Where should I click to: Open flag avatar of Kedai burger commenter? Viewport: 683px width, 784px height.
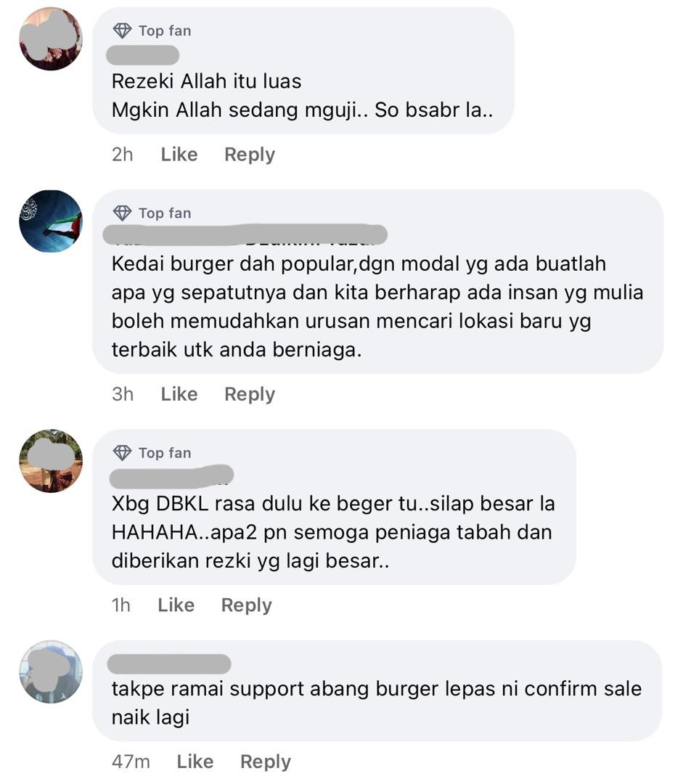(x=51, y=221)
